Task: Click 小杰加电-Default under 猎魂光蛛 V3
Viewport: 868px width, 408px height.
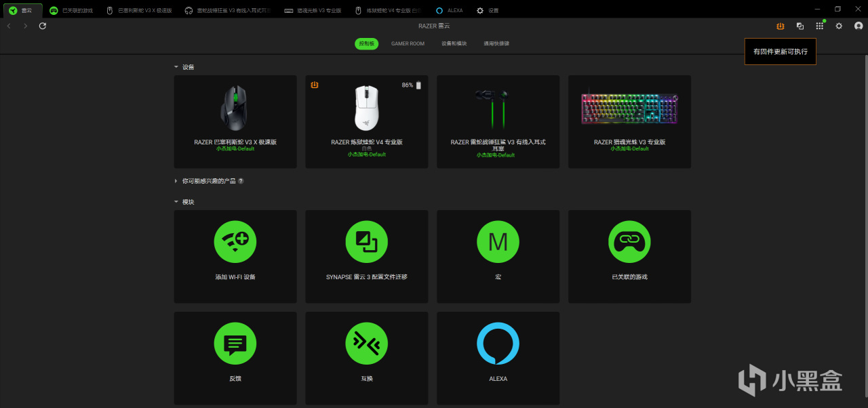Action: 629,149
